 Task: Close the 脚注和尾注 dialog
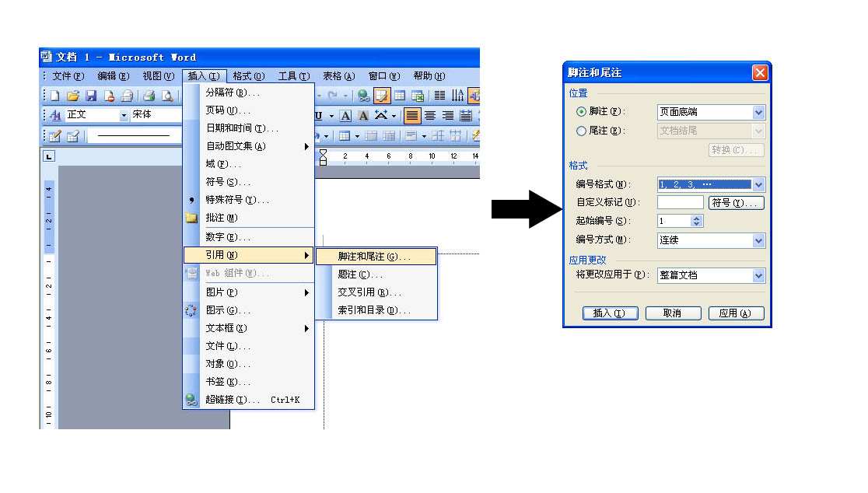click(760, 72)
